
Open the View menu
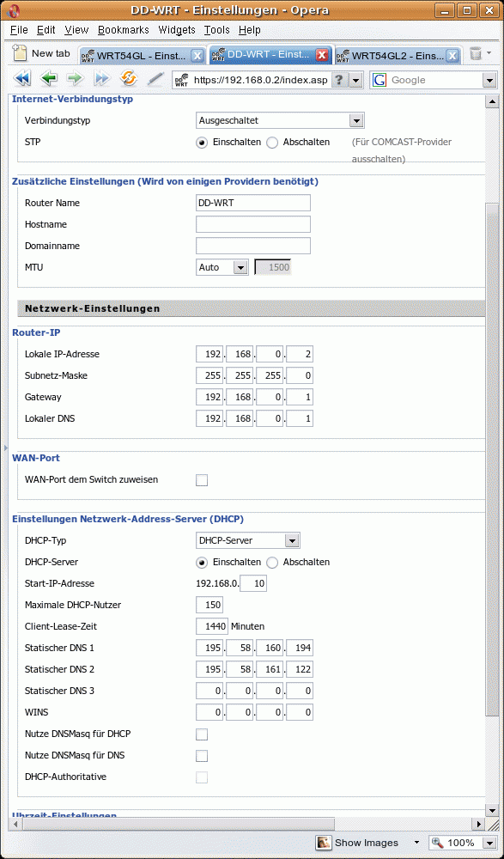pos(76,30)
